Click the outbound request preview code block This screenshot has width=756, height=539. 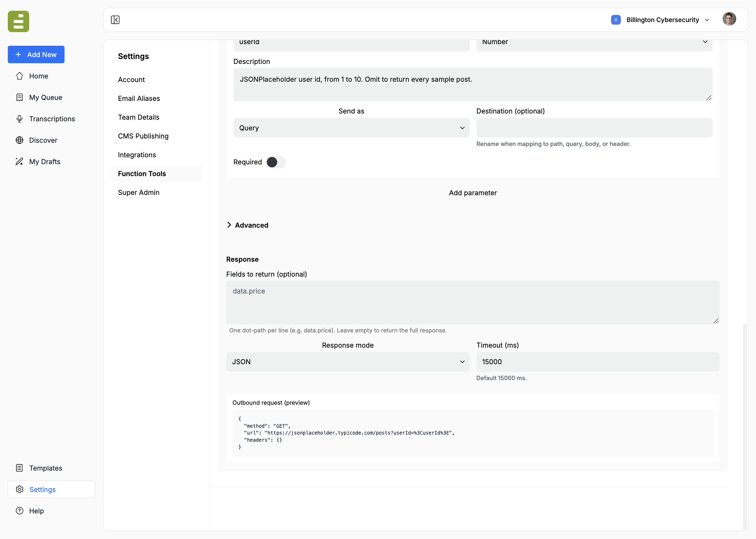pyautogui.click(x=473, y=433)
